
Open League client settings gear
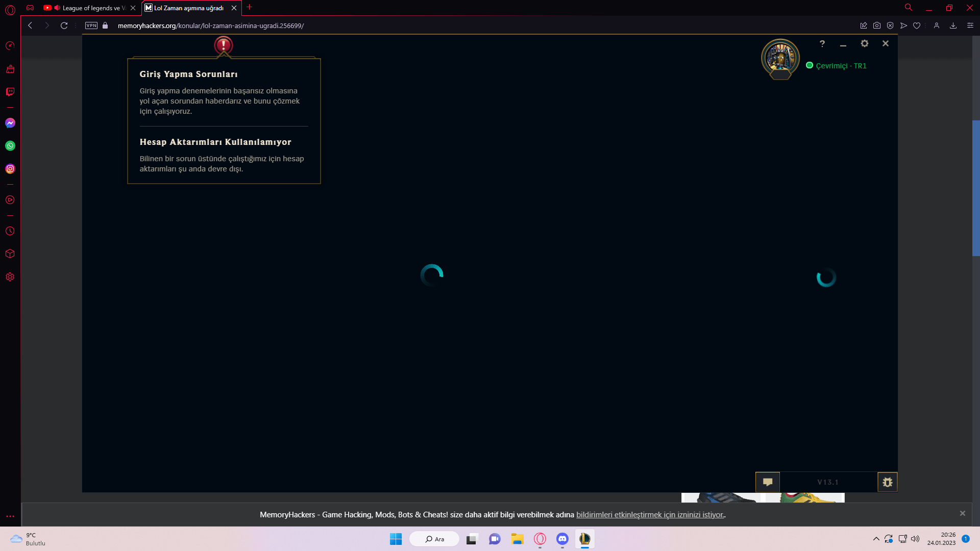click(x=865, y=44)
